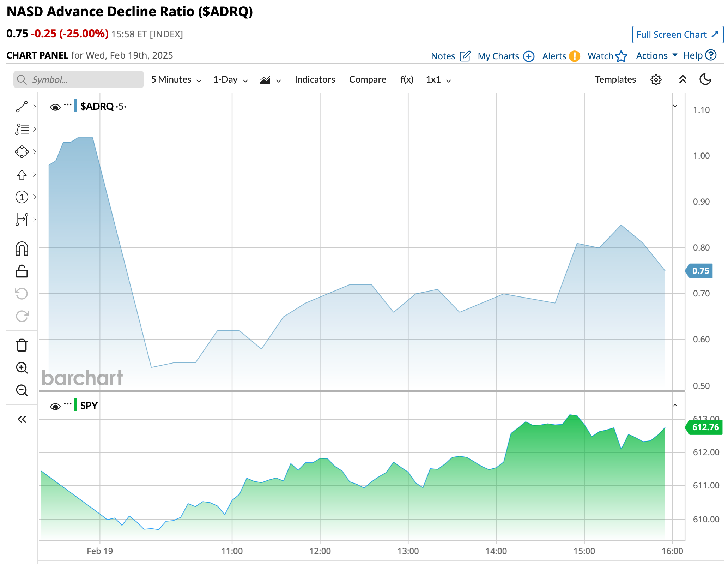The height and width of the screenshot is (564, 728).
Task: Select the measurement range tool
Action: [x=22, y=219]
